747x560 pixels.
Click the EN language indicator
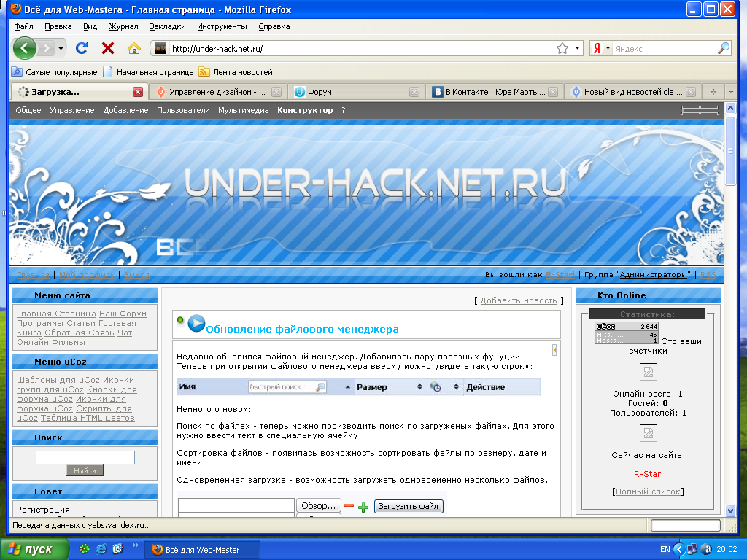point(665,549)
